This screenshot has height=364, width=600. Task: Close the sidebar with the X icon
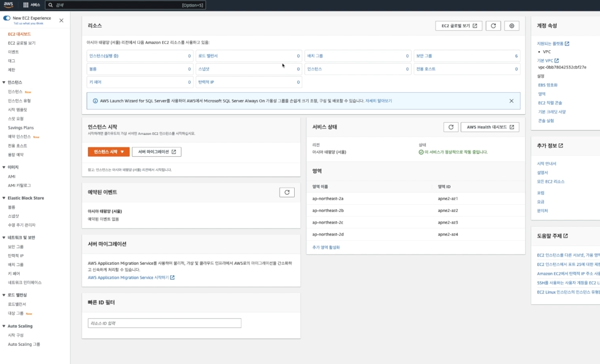point(61,20)
